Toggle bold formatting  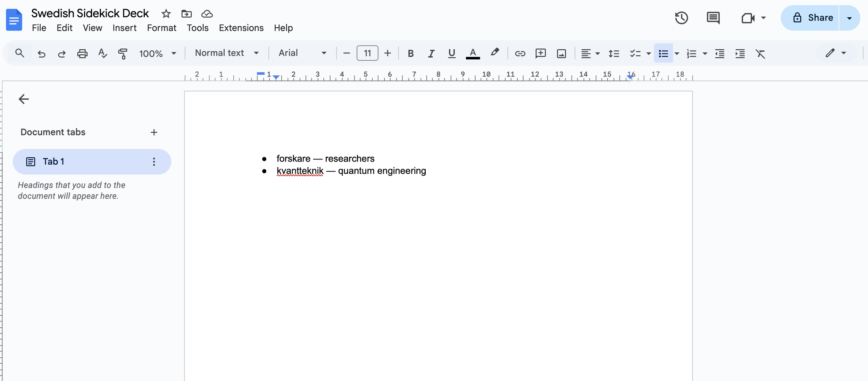[x=410, y=53]
